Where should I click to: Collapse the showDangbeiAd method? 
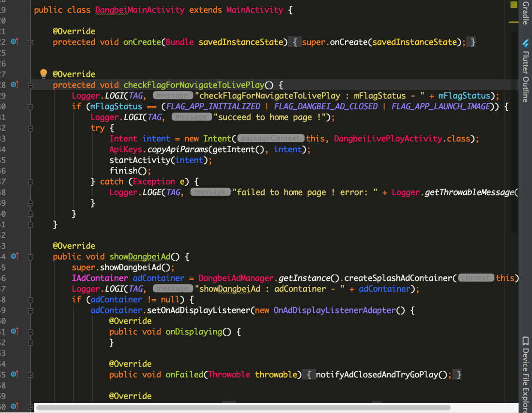tap(30, 257)
